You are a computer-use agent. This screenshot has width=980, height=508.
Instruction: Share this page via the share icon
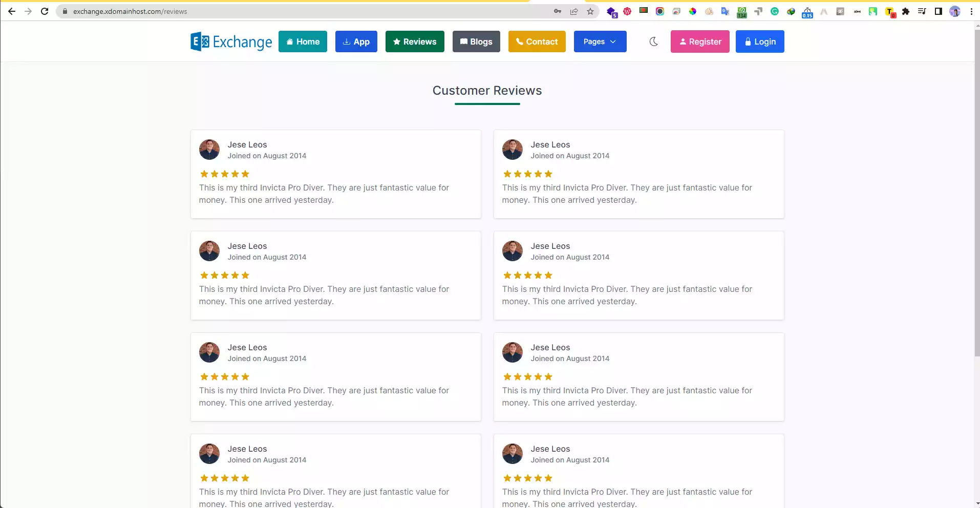(574, 11)
